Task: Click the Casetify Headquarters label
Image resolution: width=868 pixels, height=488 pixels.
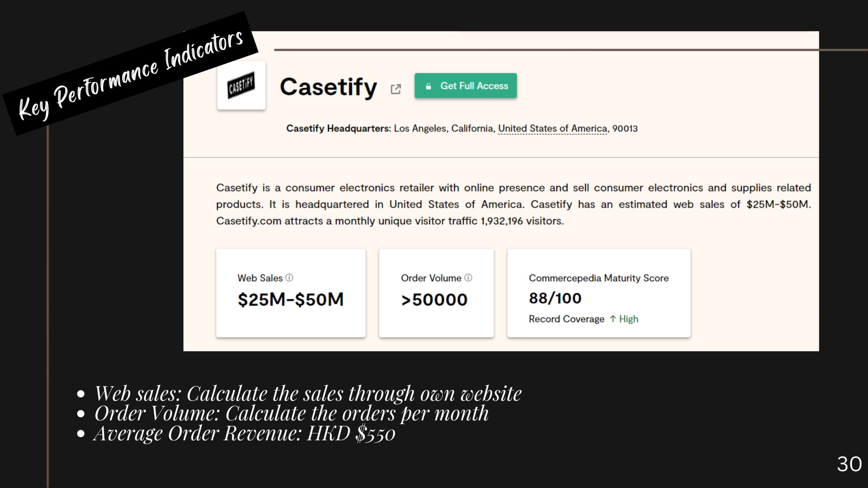Action: point(338,128)
